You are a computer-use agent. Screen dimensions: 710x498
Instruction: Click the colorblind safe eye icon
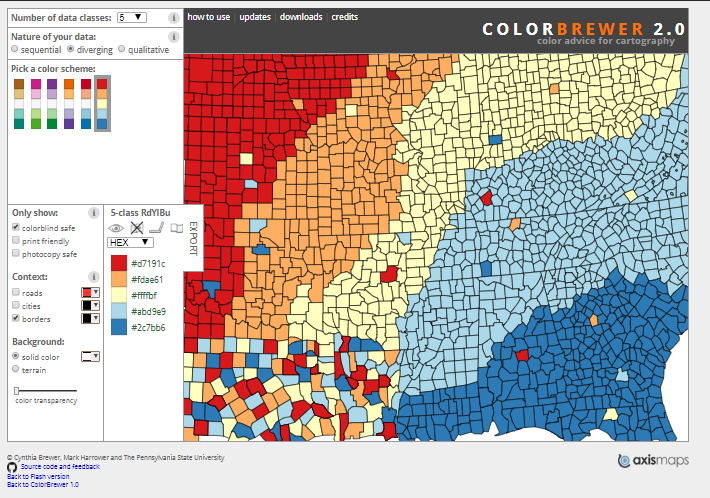tap(116, 228)
